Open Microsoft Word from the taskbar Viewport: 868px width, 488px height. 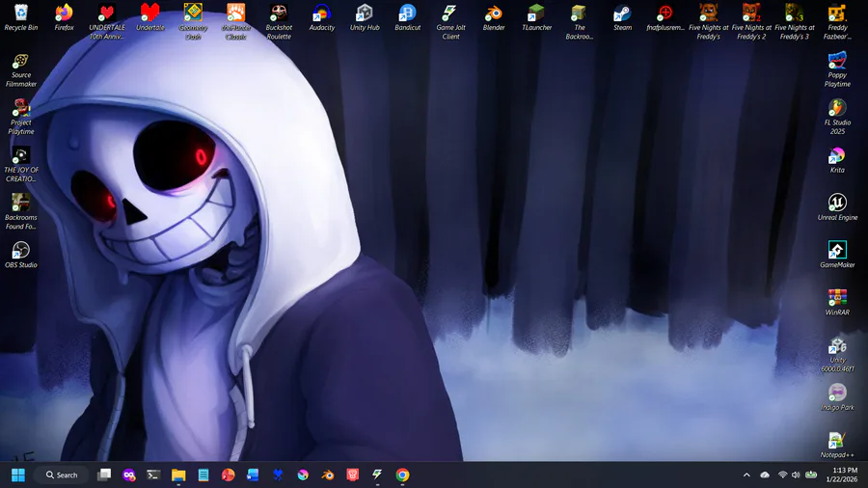253,474
